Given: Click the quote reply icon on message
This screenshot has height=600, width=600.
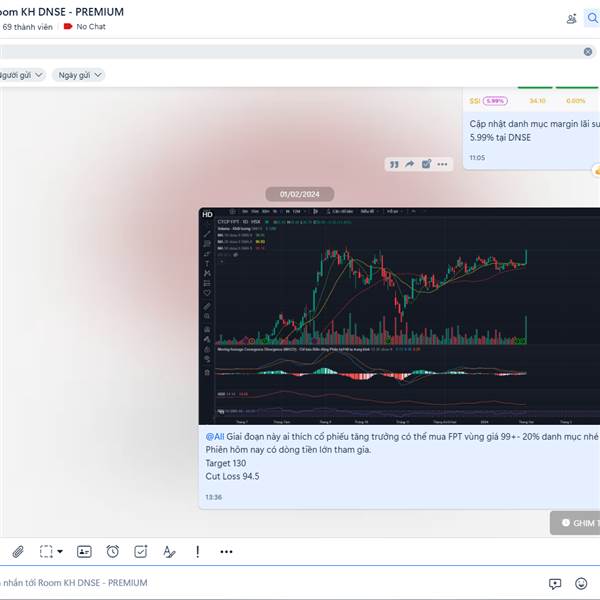Looking at the screenshot, I should click(x=394, y=164).
